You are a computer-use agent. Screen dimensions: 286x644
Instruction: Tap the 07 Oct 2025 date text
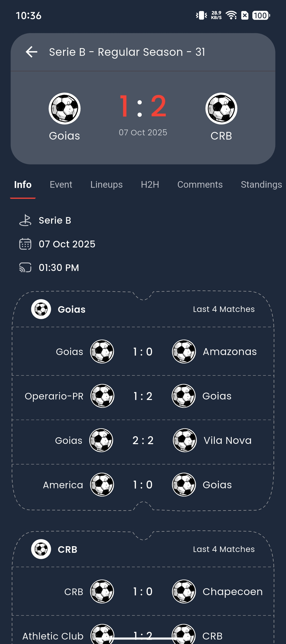(67, 244)
